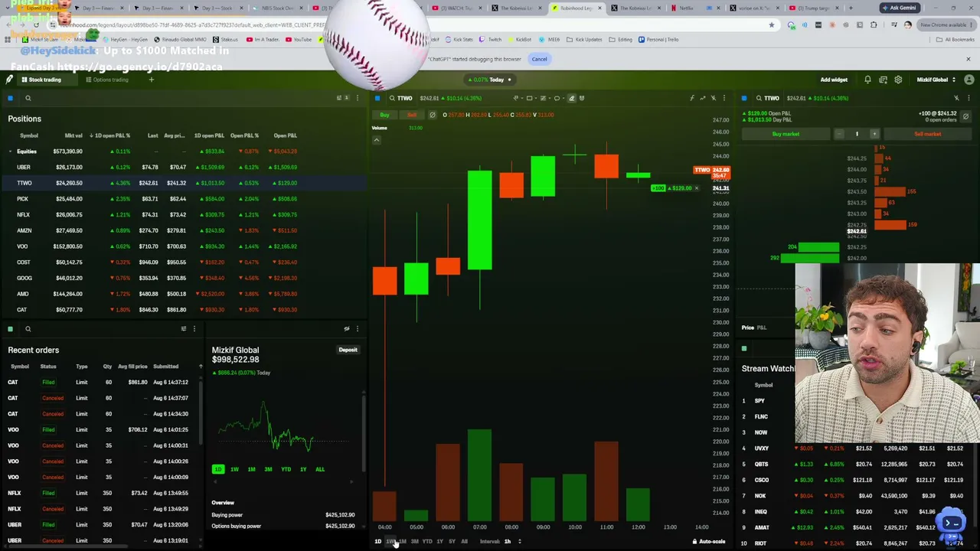
Task: Collapse the Equities group in Positions
Action: (11, 152)
